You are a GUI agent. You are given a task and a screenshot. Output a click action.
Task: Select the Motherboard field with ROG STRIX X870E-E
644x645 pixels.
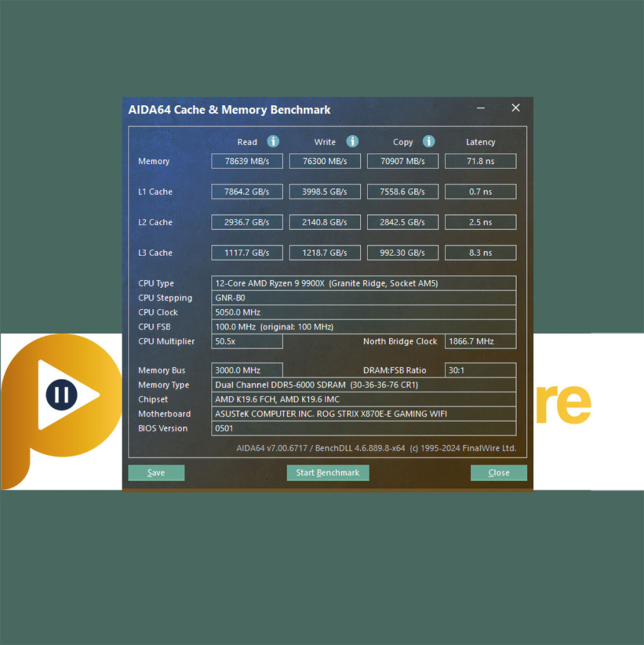click(x=363, y=414)
